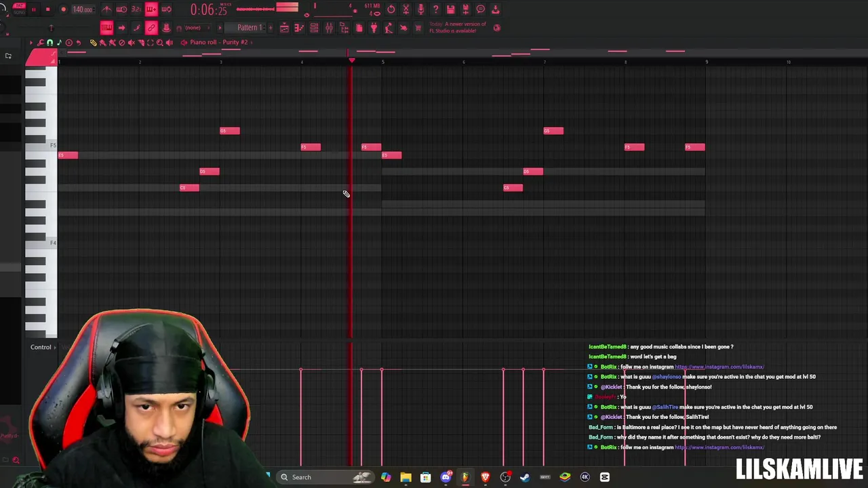Click the arrow left of Pattern 1
The height and width of the screenshot is (488, 868).
[220, 28]
